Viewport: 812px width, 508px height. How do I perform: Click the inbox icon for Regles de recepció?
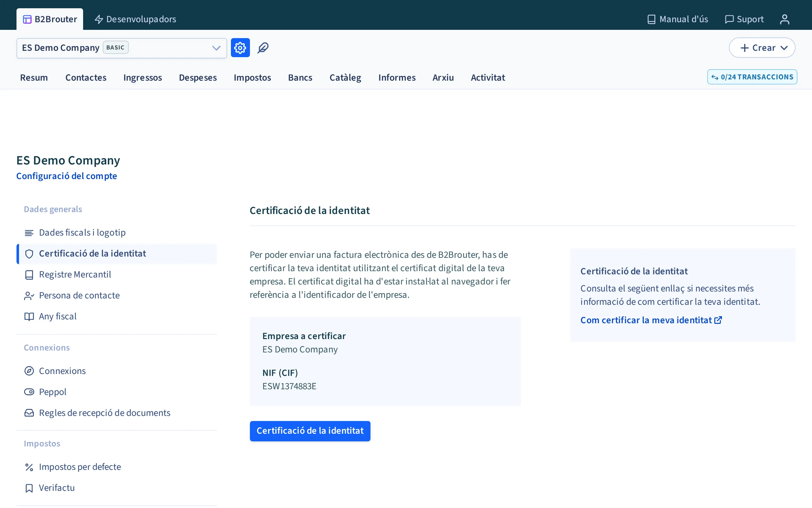click(29, 413)
